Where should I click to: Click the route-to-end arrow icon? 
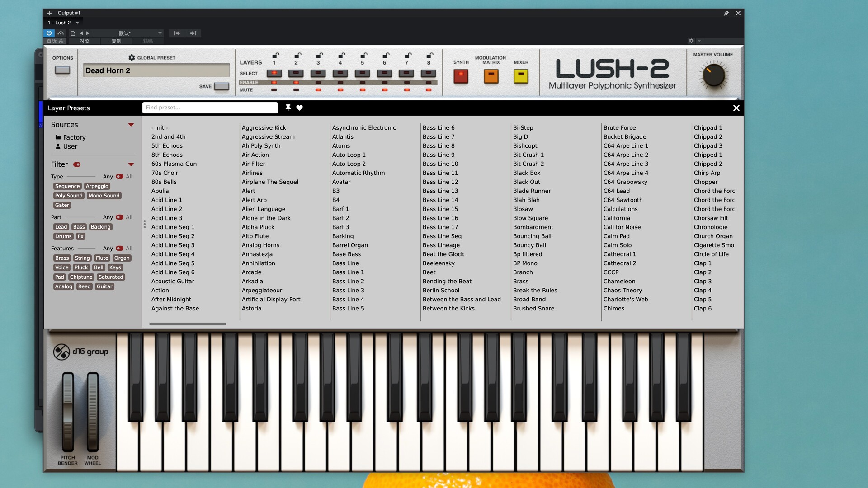(x=193, y=33)
